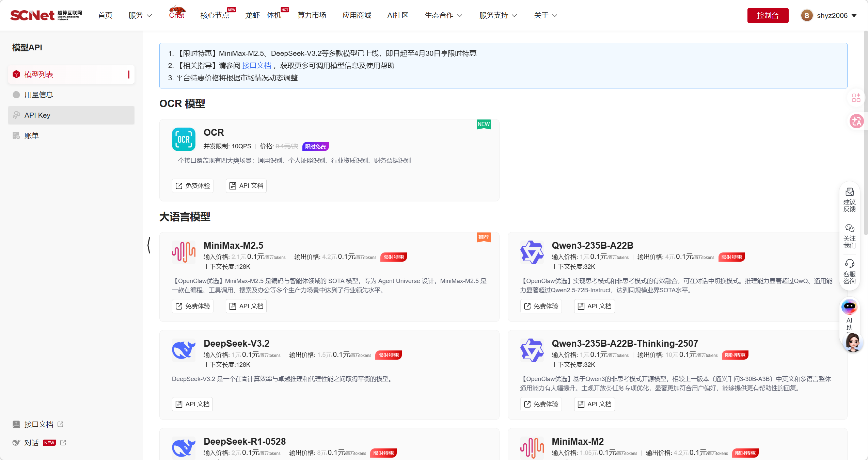The height and width of the screenshot is (460, 868).
Task: Open API 文档 on the OCR card
Action: (246, 186)
